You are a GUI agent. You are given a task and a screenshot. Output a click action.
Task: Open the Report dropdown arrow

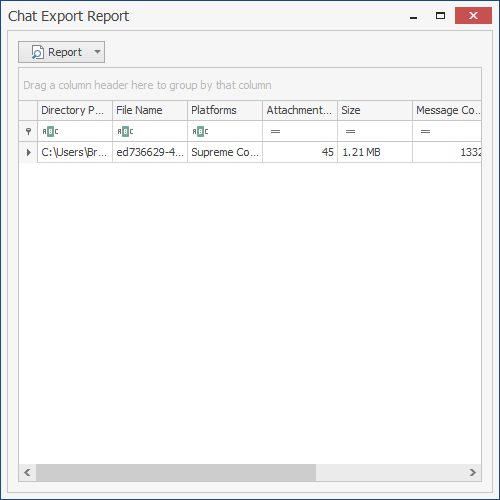(97, 52)
